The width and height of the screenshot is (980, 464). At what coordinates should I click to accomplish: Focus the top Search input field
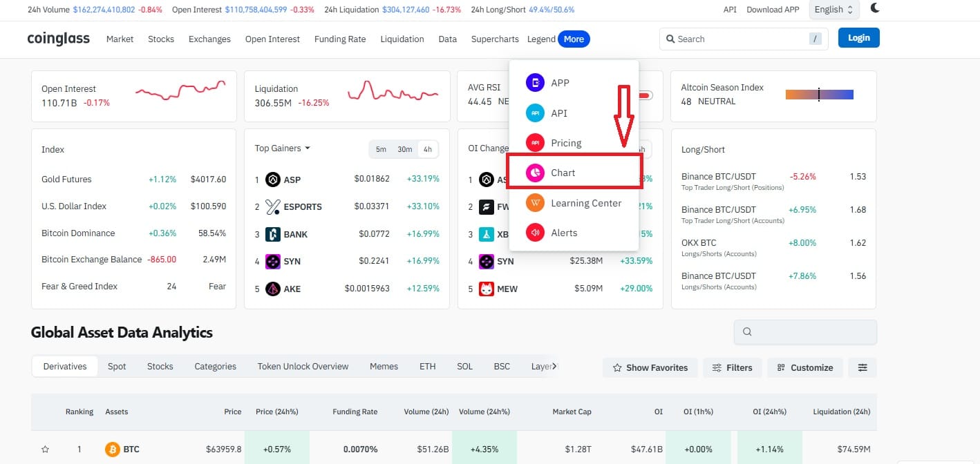coord(744,39)
